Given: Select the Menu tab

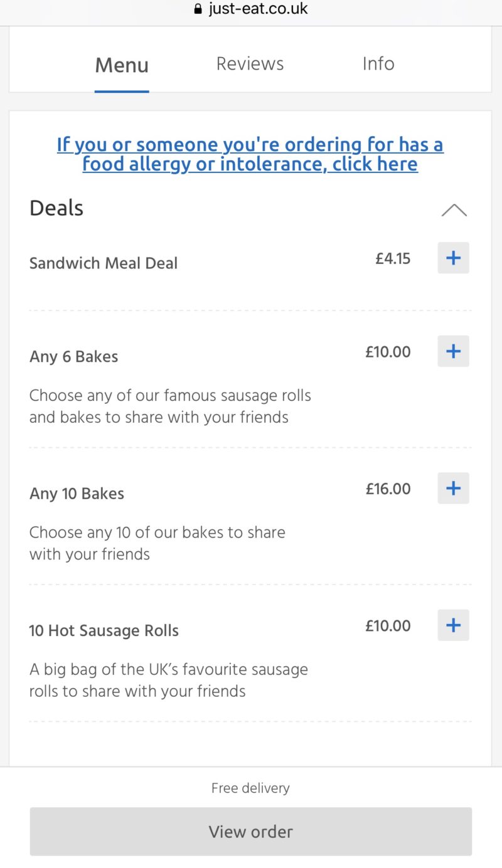Looking at the screenshot, I should [x=122, y=65].
